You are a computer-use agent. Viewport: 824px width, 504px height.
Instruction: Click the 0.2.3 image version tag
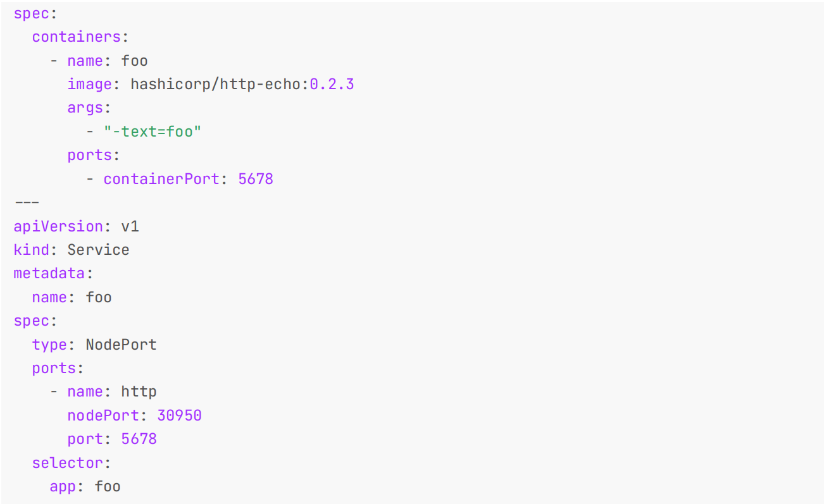(x=332, y=84)
